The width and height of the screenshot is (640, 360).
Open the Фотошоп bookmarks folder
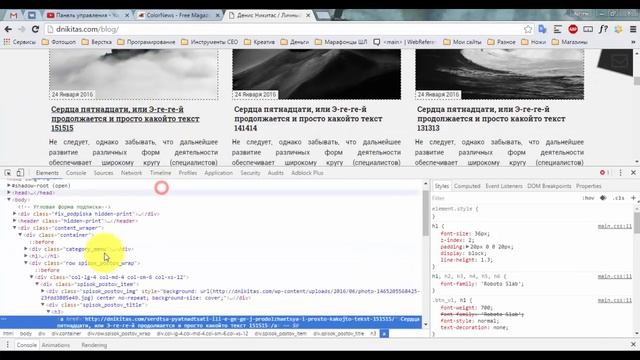click(59, 42)
